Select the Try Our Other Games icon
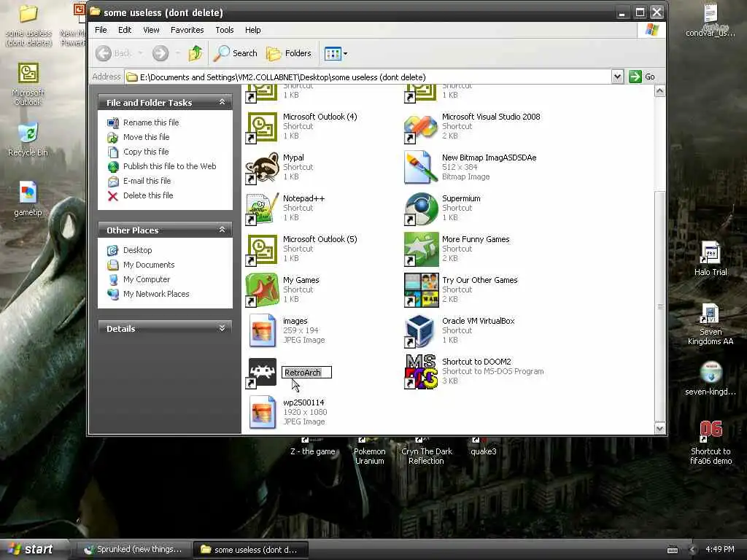 click(421, 290)
